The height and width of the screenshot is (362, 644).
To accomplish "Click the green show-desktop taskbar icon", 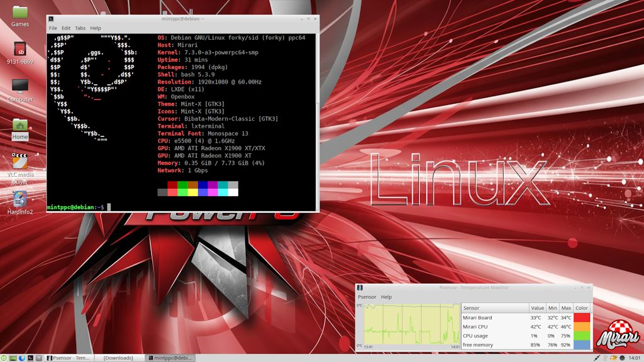I will point(13,358).
